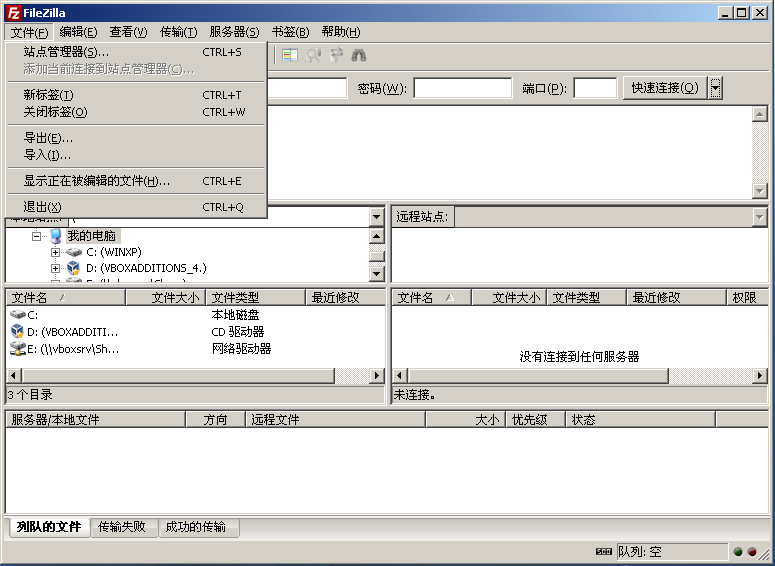This screenshot has width=775, height=566.
Task: Switch to the 列队的文件 tab
Action: (x=48, y=527)
